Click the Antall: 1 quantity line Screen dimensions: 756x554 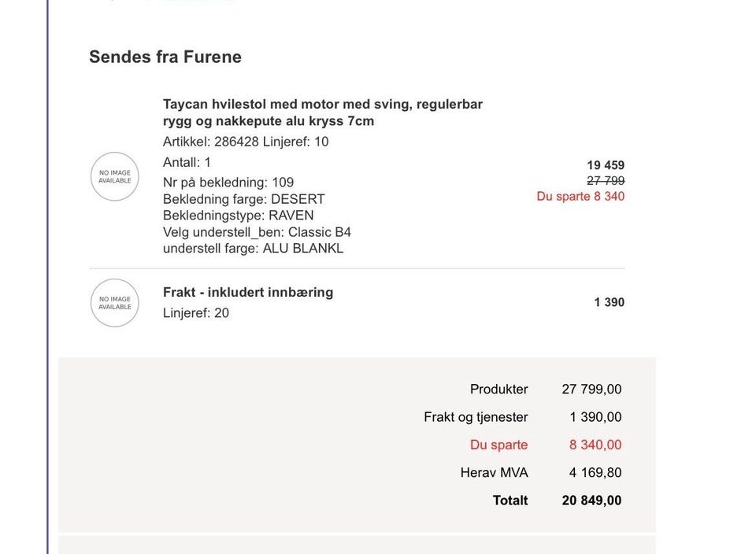click(x=187, y=162)
